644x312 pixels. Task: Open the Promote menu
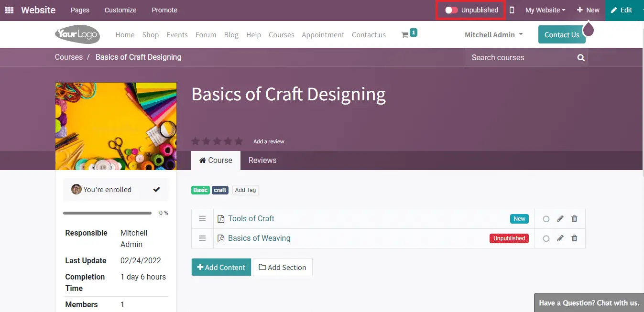click(x=164, y=10)
